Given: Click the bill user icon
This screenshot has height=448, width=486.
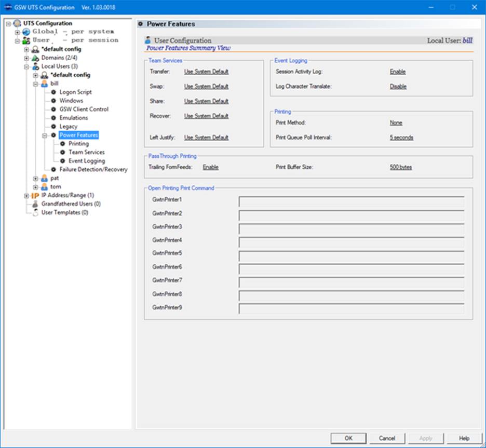Looking at the screenshot, I should click(45, 84).
